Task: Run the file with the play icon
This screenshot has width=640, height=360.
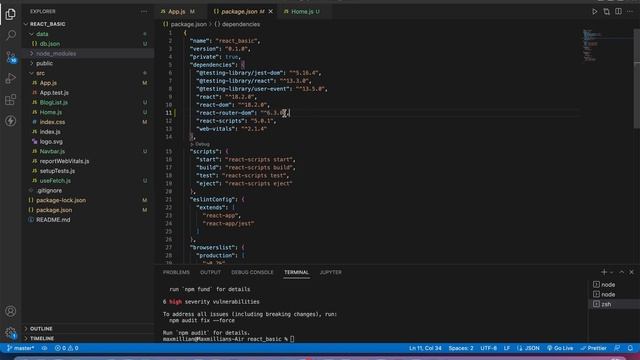Action: 595,11
